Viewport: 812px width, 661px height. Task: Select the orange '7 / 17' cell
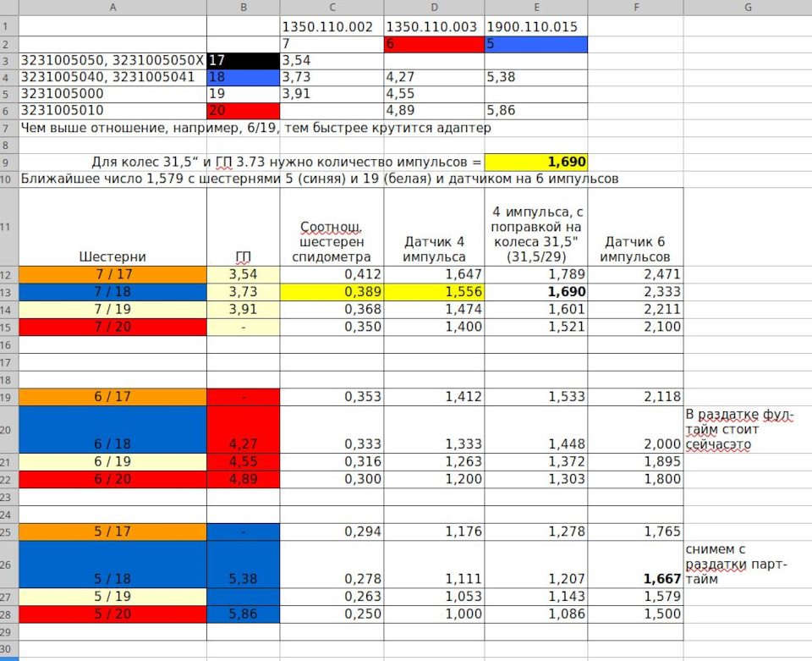(112, 274)
